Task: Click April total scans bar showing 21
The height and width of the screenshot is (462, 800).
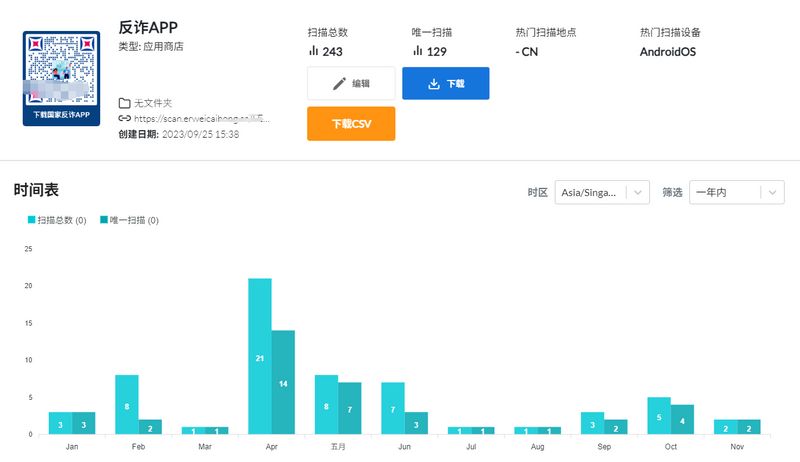Action: coord(260,356)
